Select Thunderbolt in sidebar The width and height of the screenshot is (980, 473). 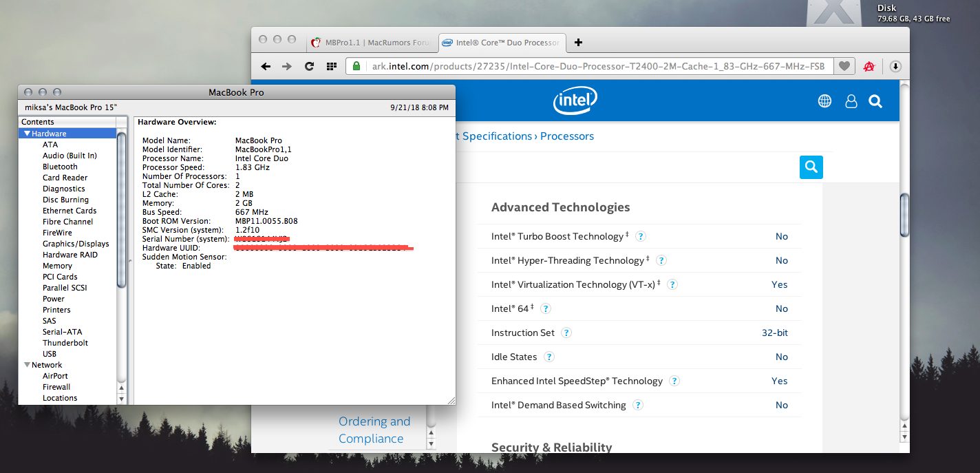[65, 343]
